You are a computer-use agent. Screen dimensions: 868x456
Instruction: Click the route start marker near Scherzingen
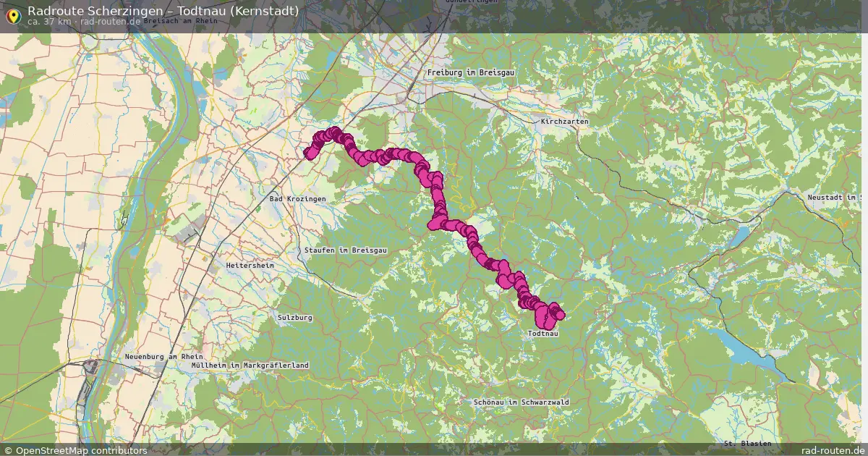(x=310, y=153)
